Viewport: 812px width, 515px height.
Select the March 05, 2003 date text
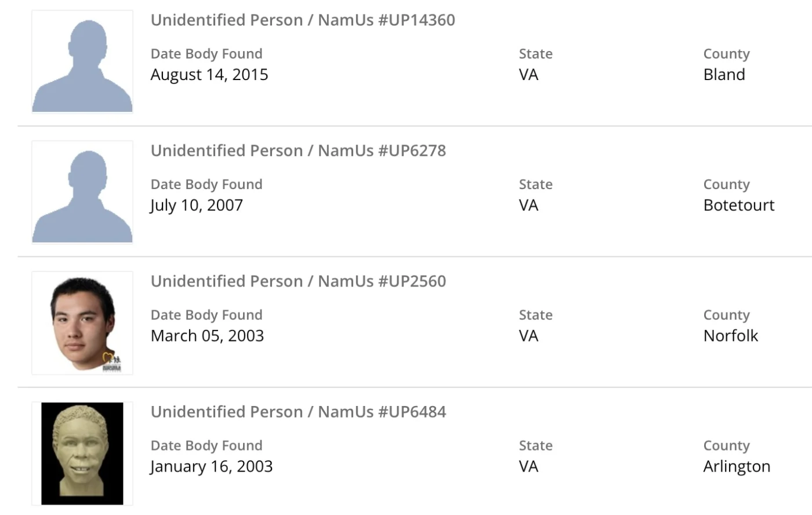[x=207, y=335]
